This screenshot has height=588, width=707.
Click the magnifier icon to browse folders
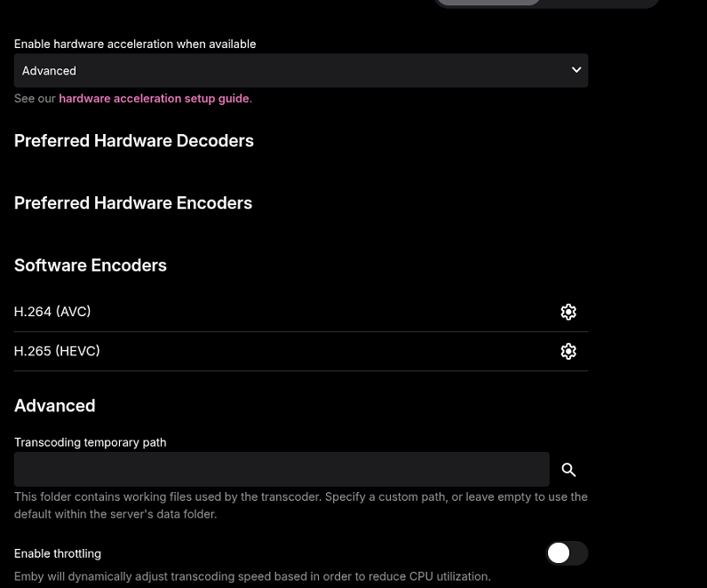568,470
